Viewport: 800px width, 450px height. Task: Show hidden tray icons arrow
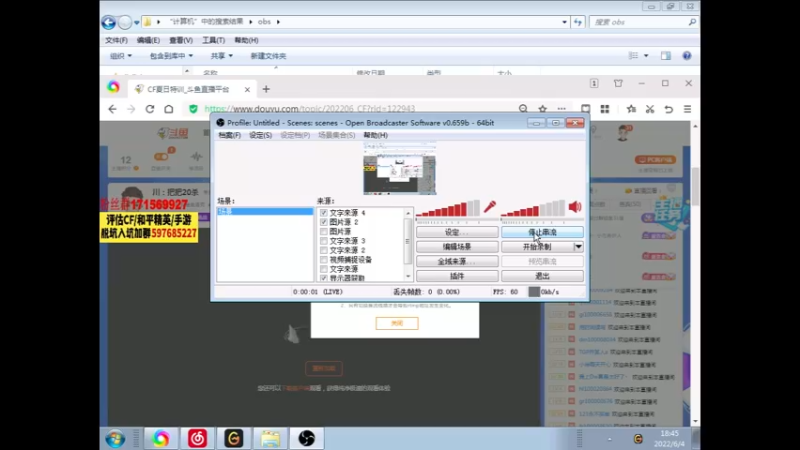tap(609, 439)
